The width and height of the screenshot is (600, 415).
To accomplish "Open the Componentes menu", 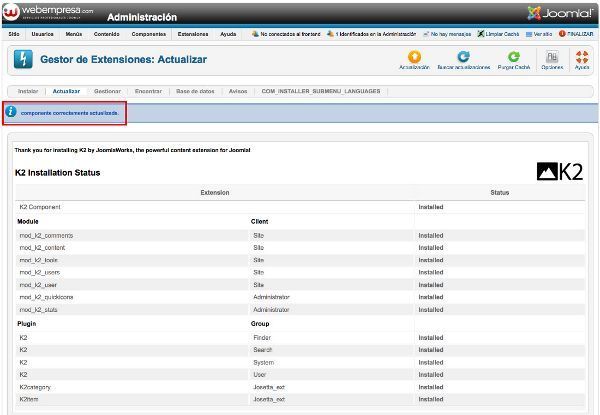I will tap(149, 34).
